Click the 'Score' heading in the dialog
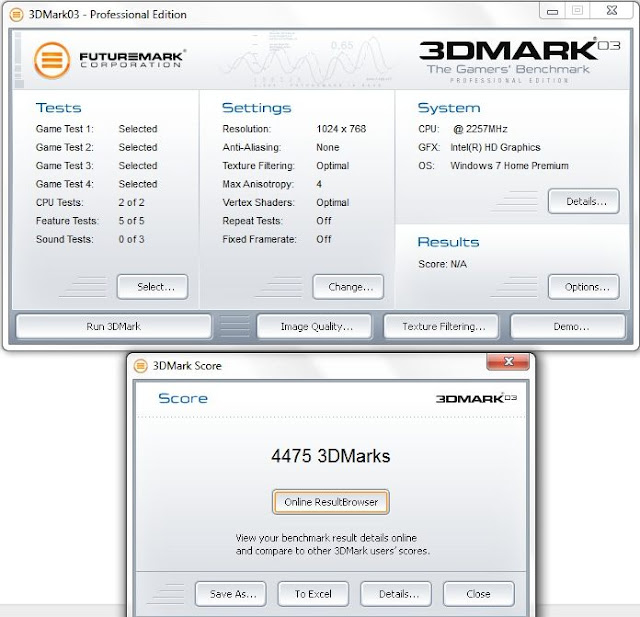This screenshot has width=640, height=617. coord(183,398)
